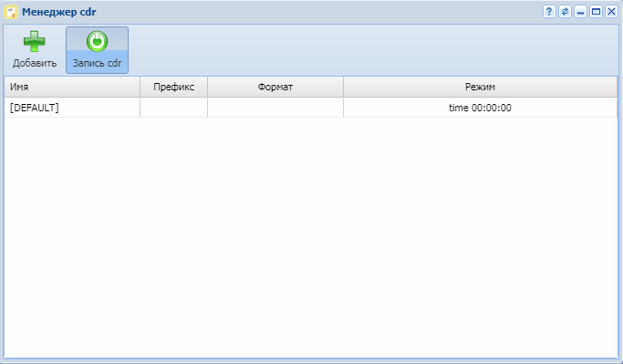
Task: Click the refresh arrows icon in title bar
Action: click(x=565, y=12)
